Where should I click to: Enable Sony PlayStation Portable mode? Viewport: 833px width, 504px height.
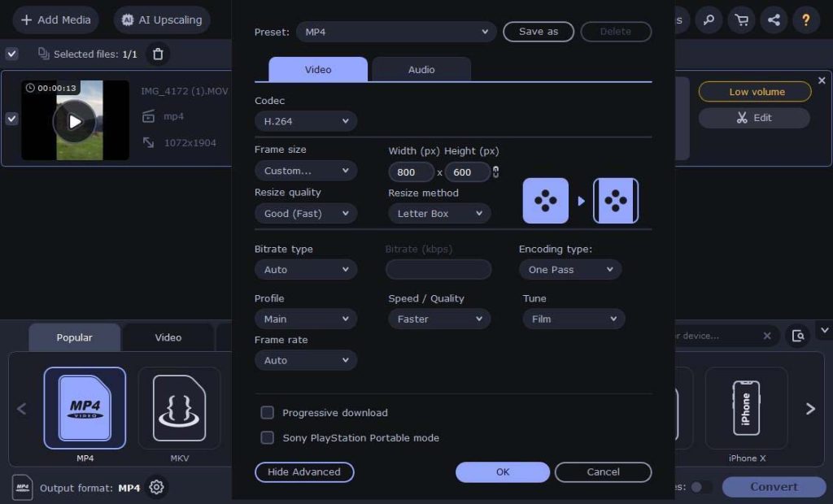[267, 437]
